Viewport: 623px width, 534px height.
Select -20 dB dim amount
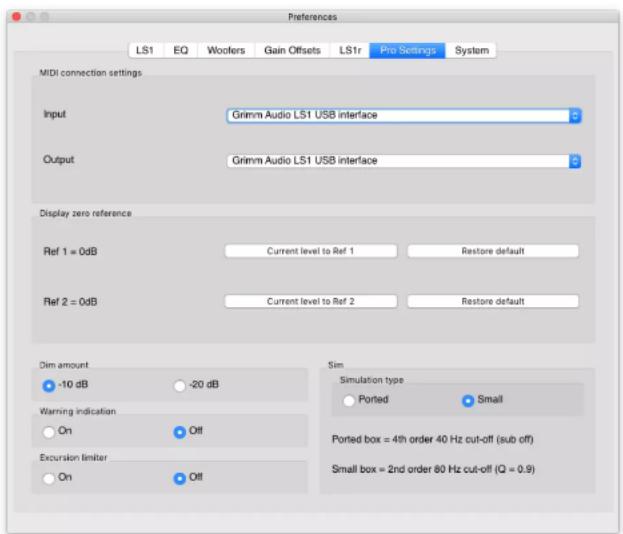pos(180,385)
